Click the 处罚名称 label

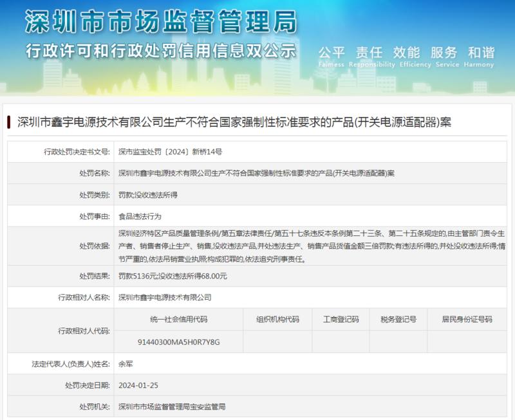[x=95, y=173]
